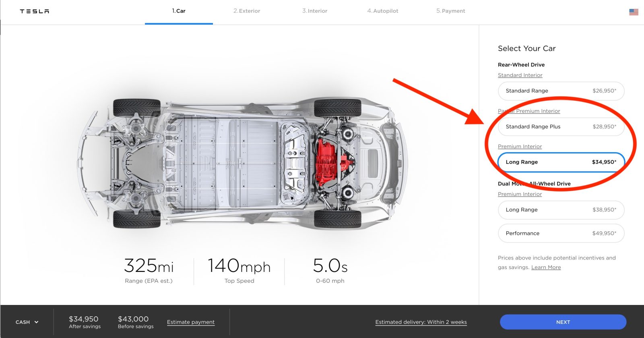The image size is (644, 338).
Task: Open the US flag region selector
Action: tap(634, 12)
